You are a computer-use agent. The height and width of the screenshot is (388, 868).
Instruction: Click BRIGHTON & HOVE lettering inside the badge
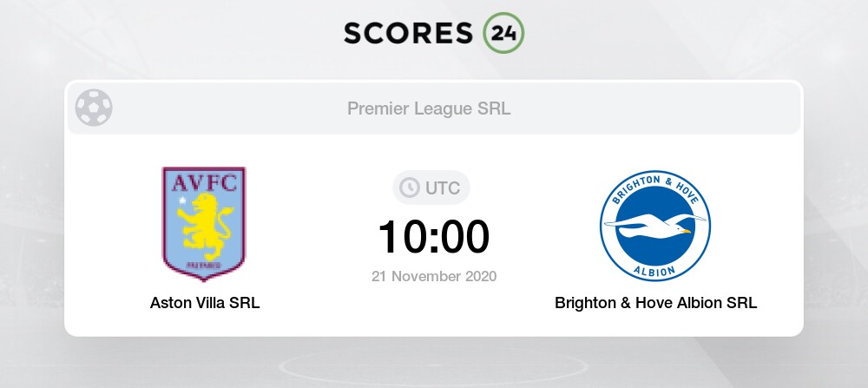tap(655, 187)
